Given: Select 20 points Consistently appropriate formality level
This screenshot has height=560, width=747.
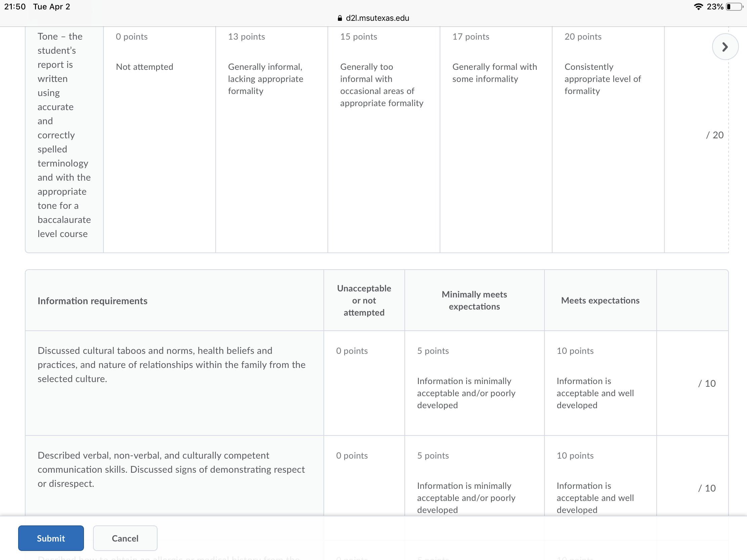Looking at the screenshot, I should pos(608,139).
